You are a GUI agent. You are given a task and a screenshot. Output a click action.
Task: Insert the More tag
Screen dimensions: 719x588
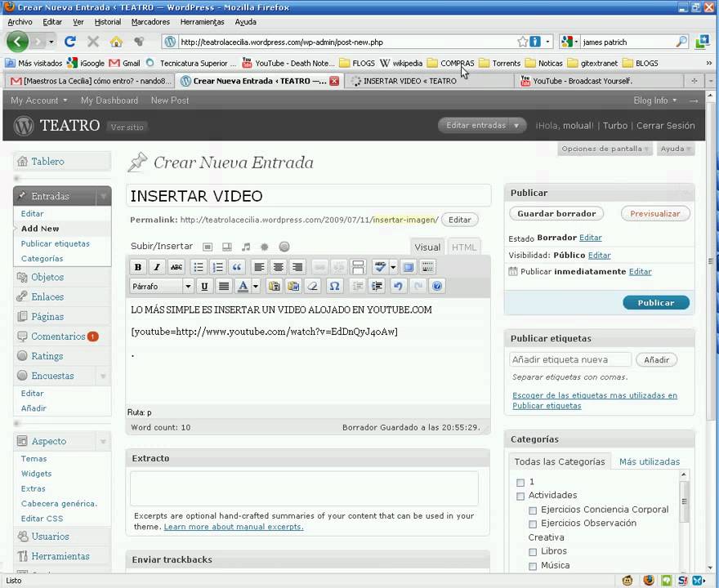coord(358,267)
